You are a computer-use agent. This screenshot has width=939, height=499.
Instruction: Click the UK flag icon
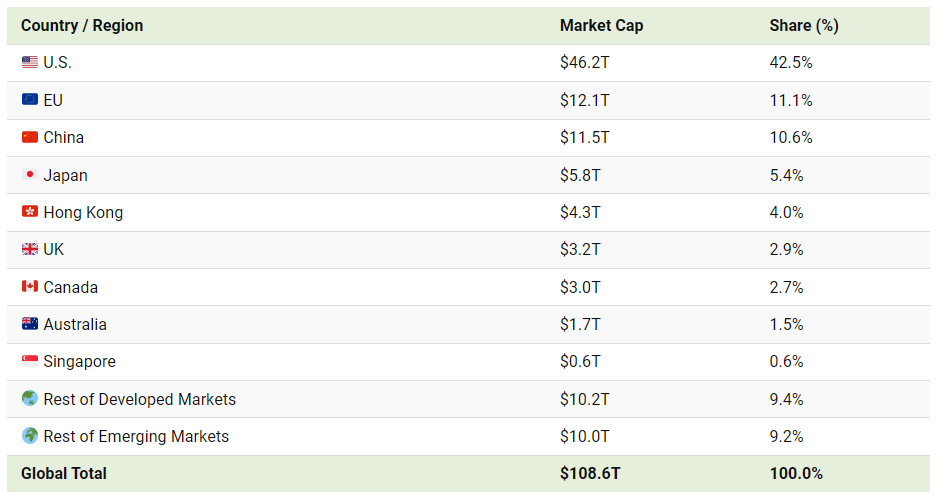click(30, 250)
